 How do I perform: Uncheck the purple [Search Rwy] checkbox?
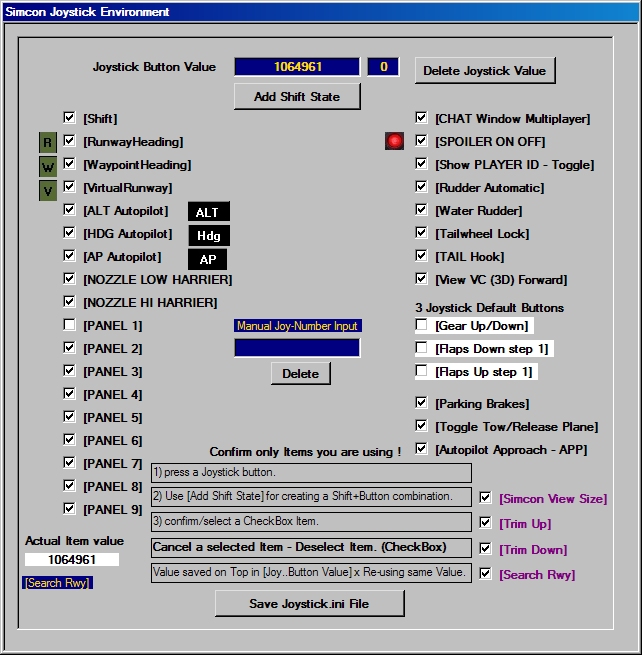click(485, 574)
